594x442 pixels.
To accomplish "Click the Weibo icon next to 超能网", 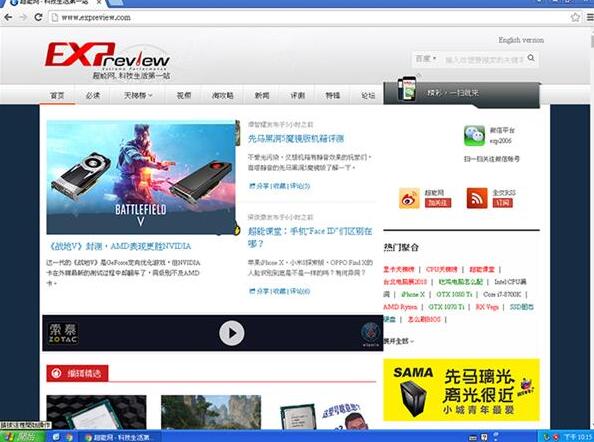I will pos(409,198).
